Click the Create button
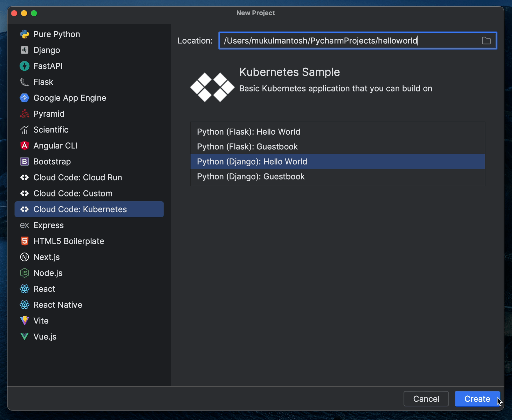 pos(477,399)
